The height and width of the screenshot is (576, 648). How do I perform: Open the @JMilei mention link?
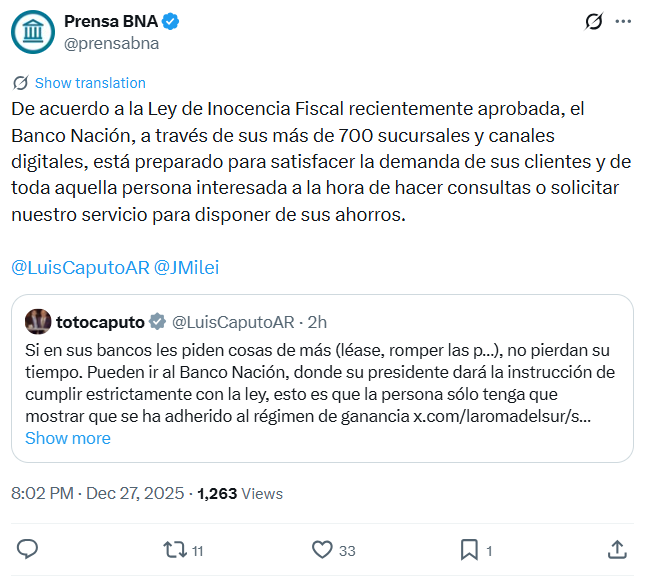pyautogui.click(x=186, y=267)
